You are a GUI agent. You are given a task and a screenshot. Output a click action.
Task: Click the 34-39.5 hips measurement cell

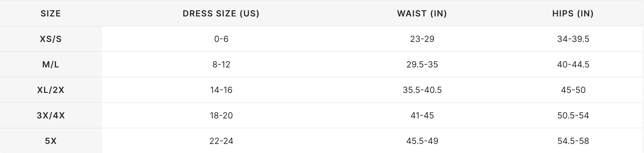click(x=573, y=39)
